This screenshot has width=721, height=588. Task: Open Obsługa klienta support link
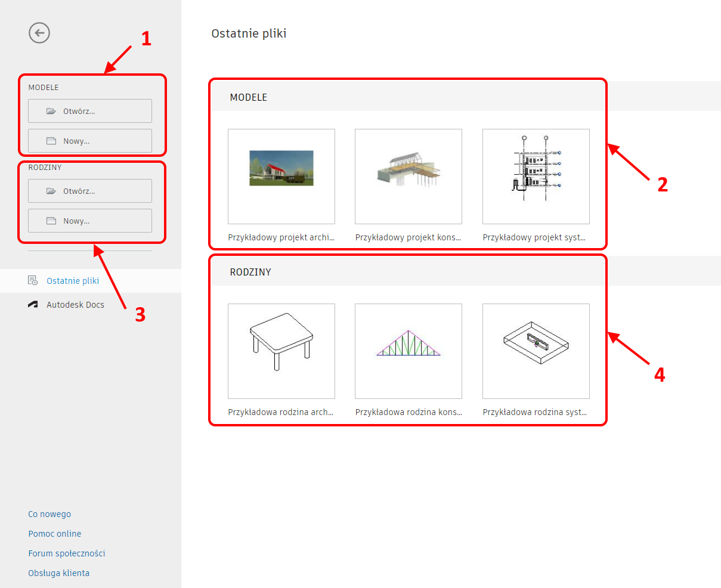(58, 572)
